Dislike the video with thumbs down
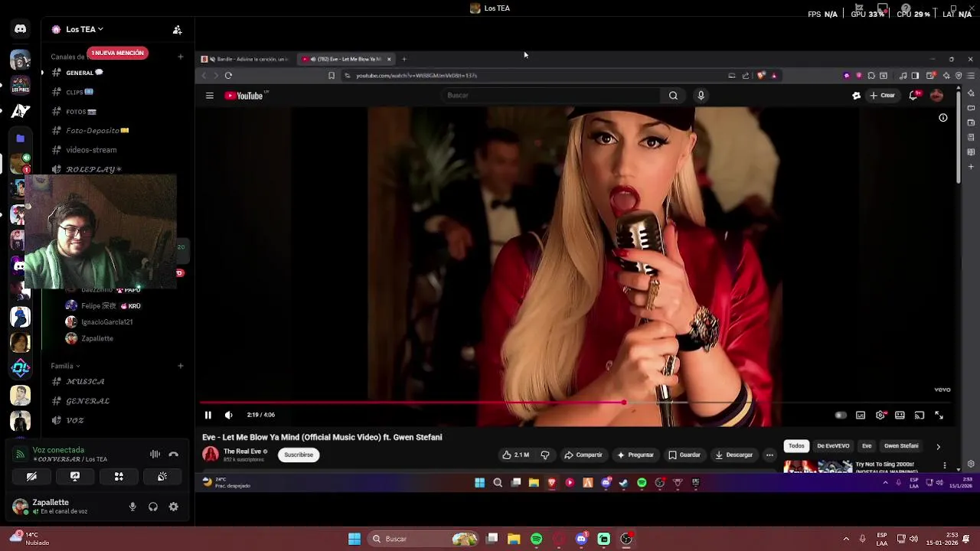The image size is (980, 551). pos(545,455)
